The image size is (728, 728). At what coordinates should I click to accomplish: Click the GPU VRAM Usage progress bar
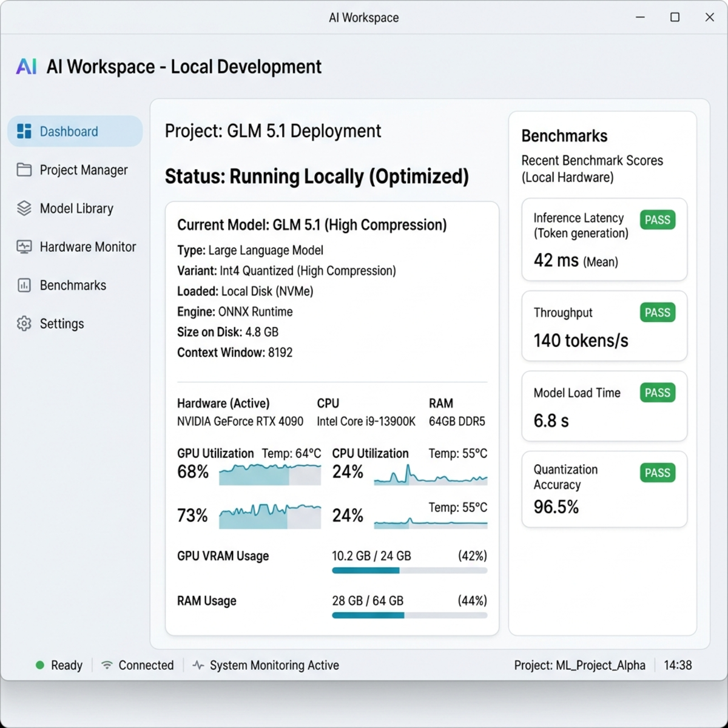point(409,570)
